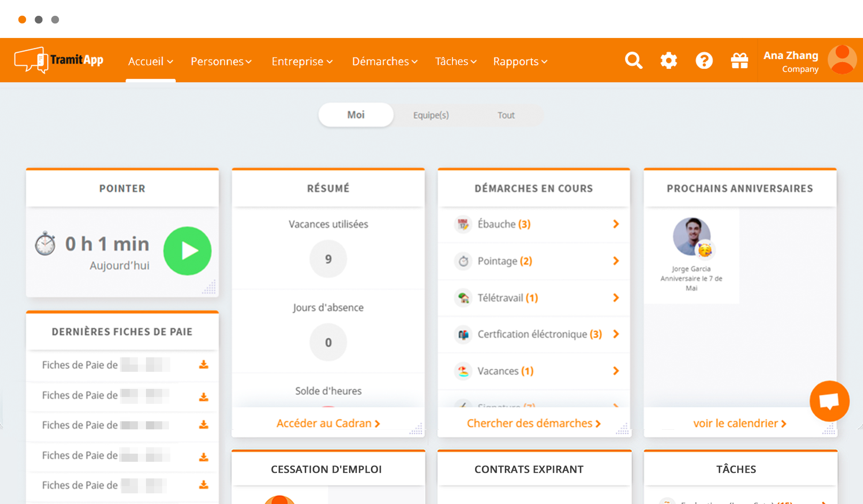This screenshot has height=504, width=863.
Task: Switch to Tout view tab
Action: tap(506, 115)
